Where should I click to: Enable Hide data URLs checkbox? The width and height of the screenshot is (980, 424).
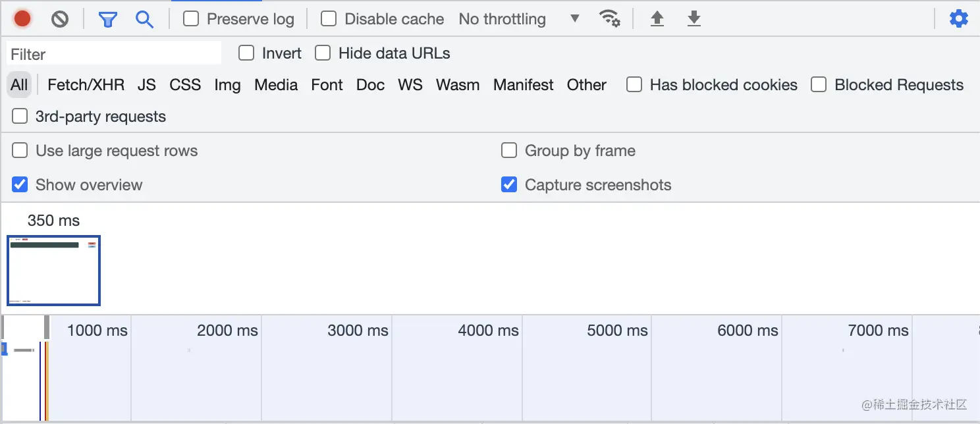click(x=323, y=53)
